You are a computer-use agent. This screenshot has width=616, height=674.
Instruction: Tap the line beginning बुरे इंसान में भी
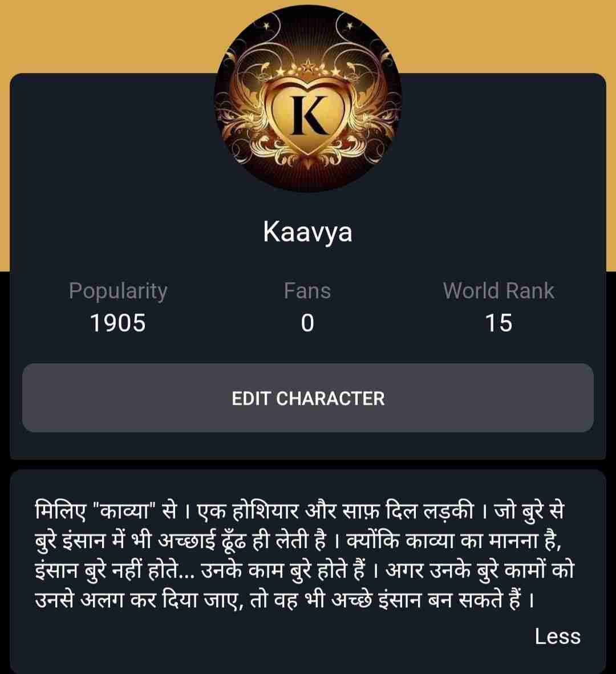[x=298, y=541]
